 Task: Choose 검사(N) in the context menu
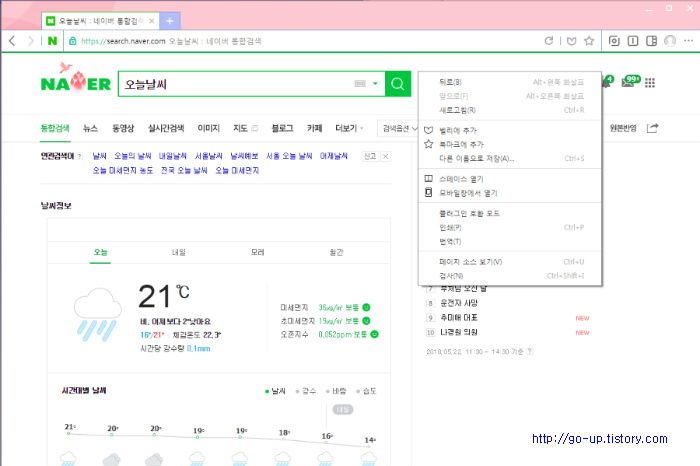510,275
